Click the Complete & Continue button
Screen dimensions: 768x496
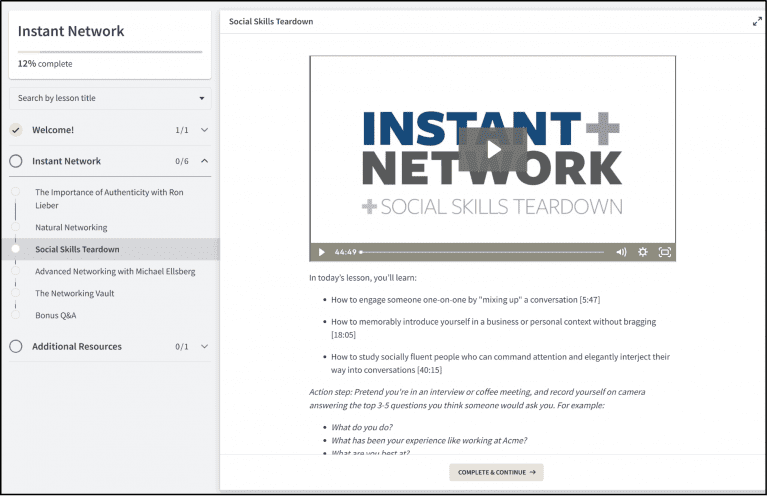496,472
